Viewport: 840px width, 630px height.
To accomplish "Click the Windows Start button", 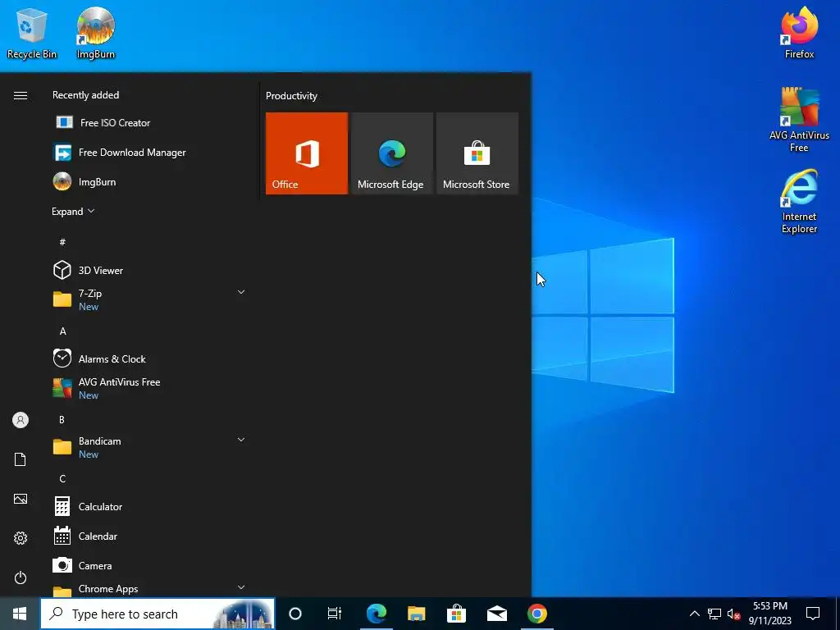I will [20, 614].
